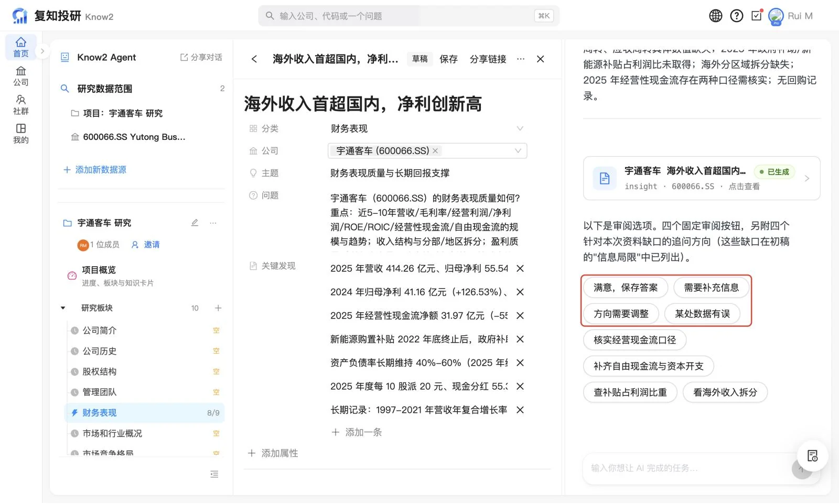Open the help question mark icon
Viewport: 839px width, 504px height.
point(737,16)
